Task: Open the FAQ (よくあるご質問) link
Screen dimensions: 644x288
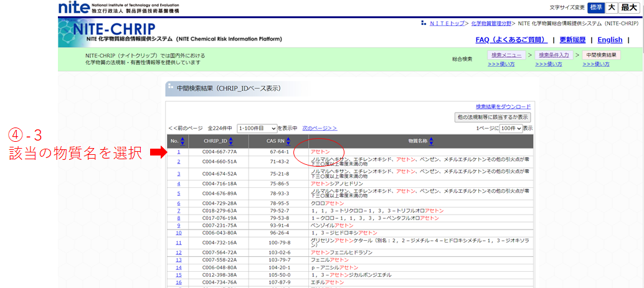Action: click(x=512, y=40)
